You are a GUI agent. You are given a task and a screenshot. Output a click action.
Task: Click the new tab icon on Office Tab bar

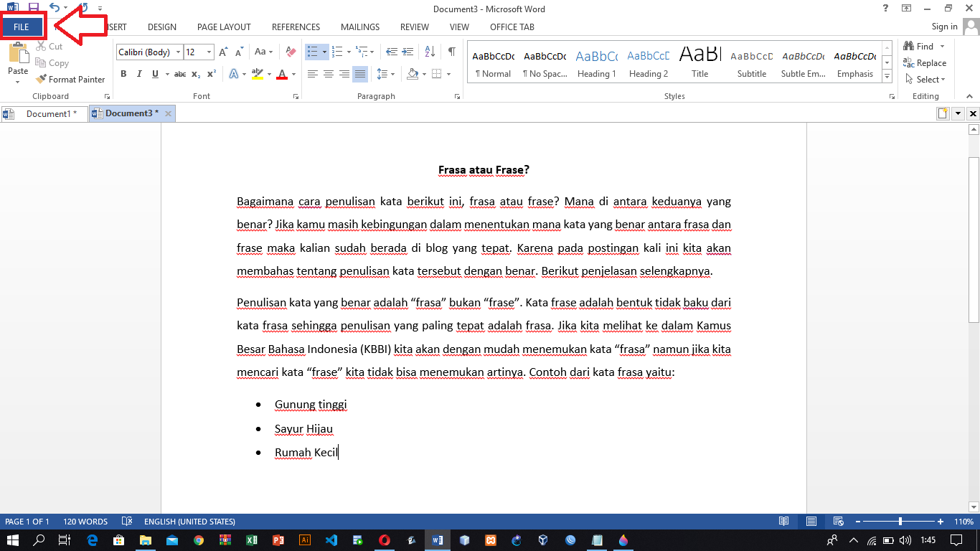click(x=943, y=113)
